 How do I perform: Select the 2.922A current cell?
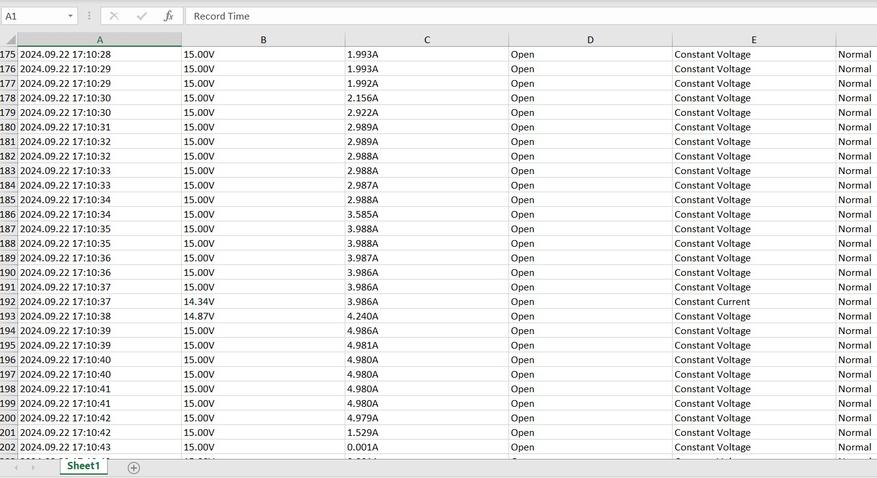click(x=427, y=112)
